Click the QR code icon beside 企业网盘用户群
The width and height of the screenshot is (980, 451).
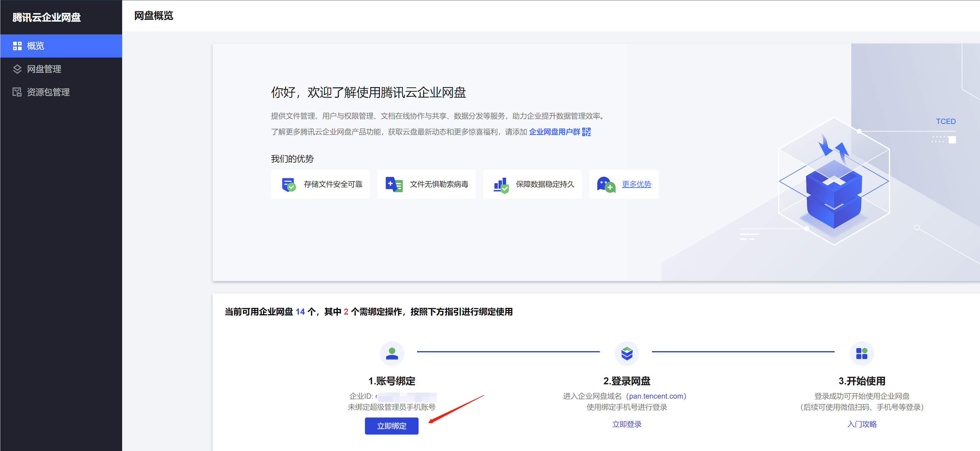tap(586, 132)
